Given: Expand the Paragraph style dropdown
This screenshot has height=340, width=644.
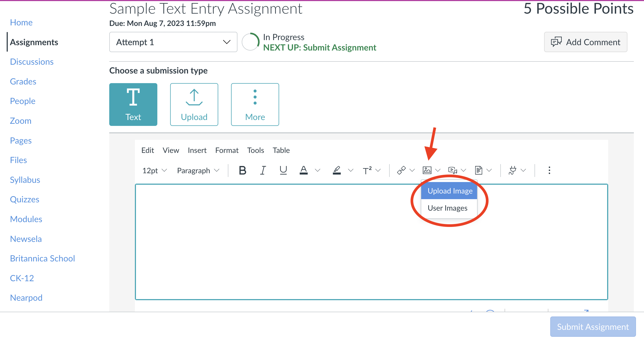Looking at the screenshot, I should [198, 170].
